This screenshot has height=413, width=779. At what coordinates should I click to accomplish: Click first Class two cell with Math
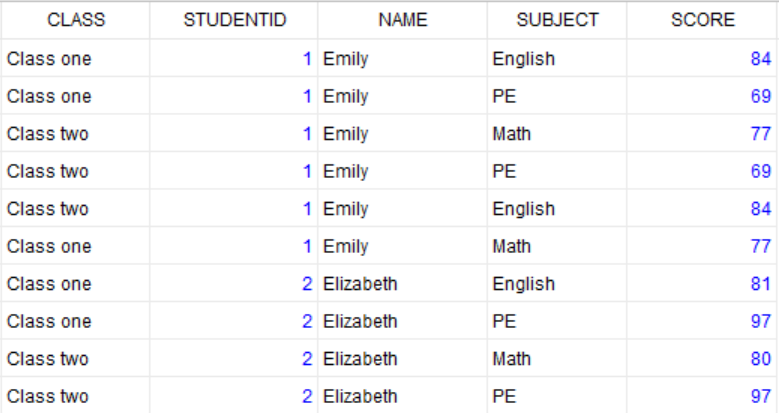pos(76,134)
